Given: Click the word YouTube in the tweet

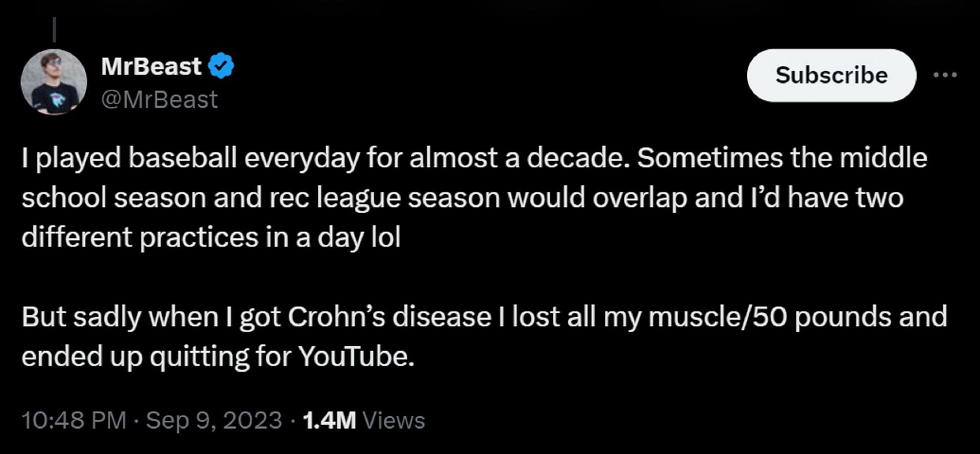Looking at the screenshot, I should coord(355,356).
